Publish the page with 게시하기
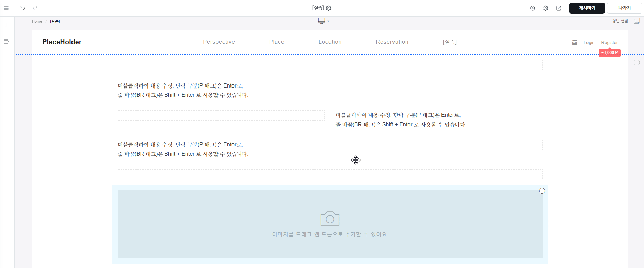The width and height of the screenshot is (644, 268). pos(587,8)
